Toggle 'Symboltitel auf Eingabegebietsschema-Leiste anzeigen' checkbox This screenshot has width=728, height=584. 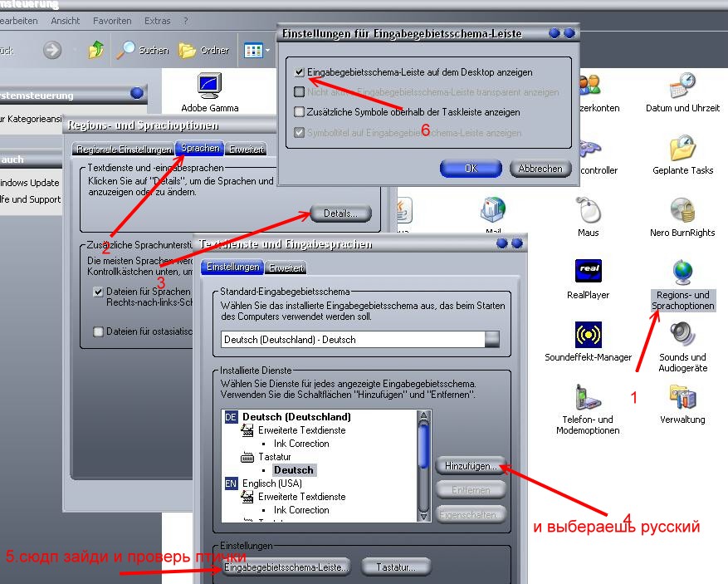coord(300,132)
